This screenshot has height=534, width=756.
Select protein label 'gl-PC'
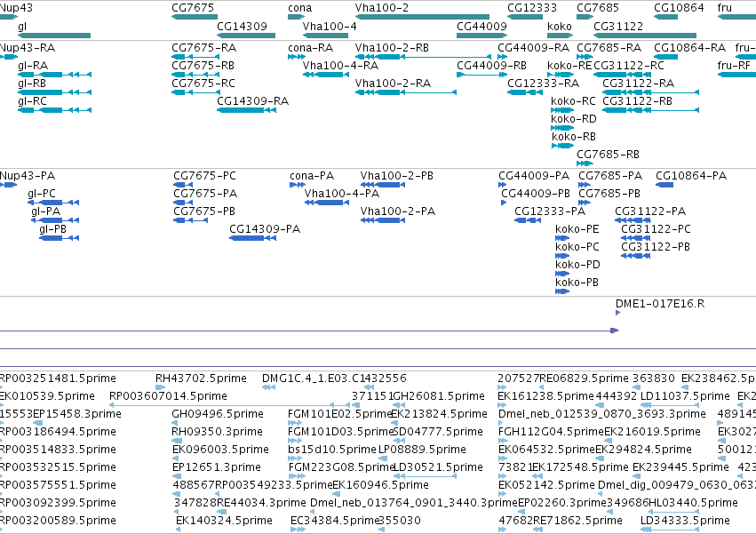[x=42, y=194]
